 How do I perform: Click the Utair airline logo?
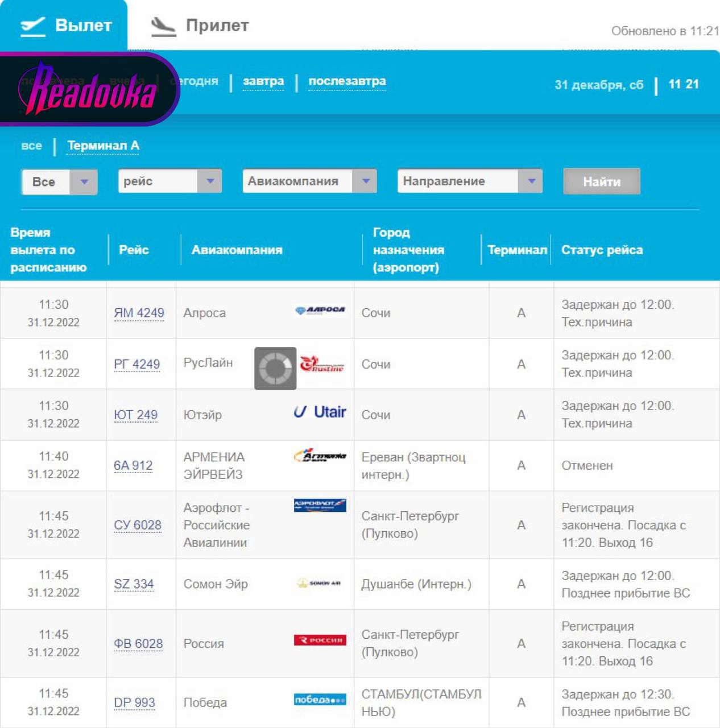pos(320,412)
